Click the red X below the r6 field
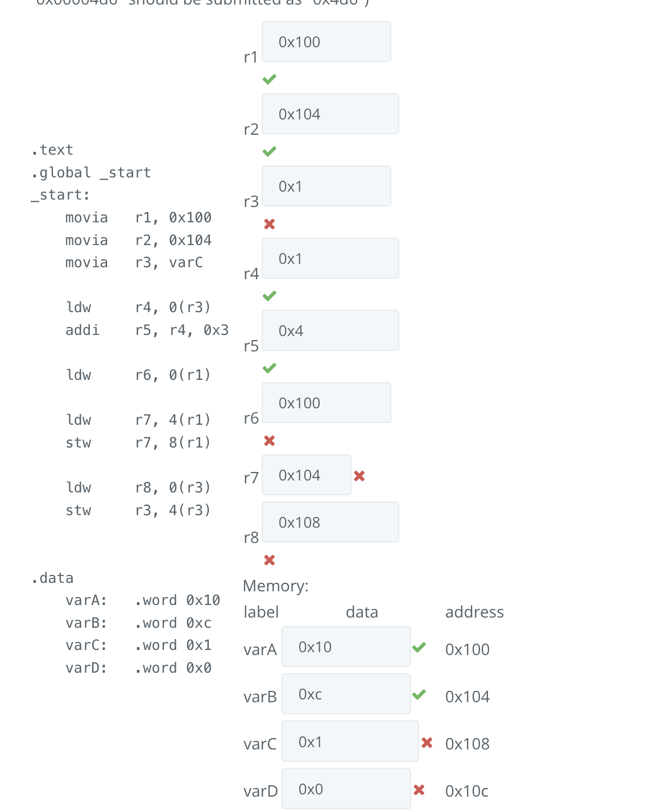The image size is (662, 812). coord(270,440)
